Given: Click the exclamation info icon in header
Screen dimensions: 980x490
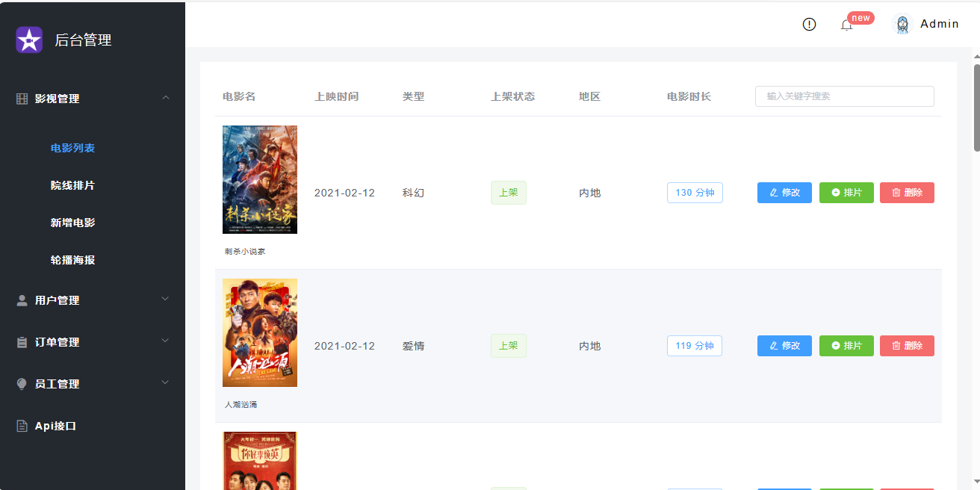Looking at the screenshot, I should (809, 25).
